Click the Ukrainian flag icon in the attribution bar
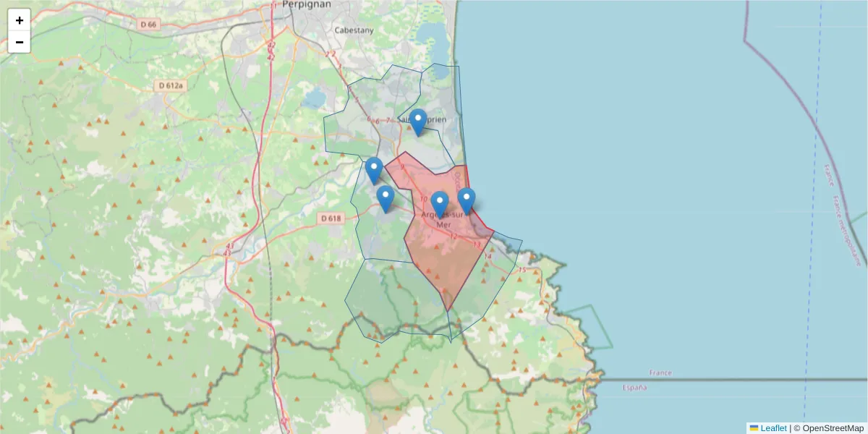Screen dimensions: 868x434 point(754,428)
